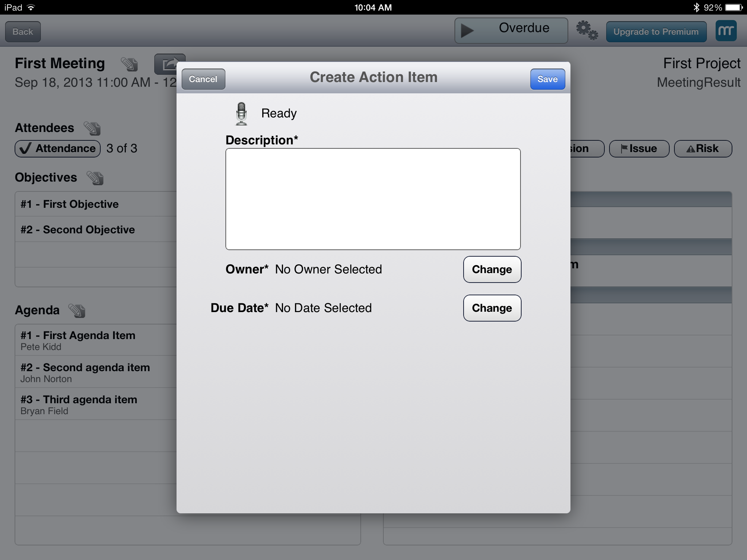Select the Issue flag button
Image resolution: width=747 pixels, height=560 pixels.
pyautogui.click(x=639, y=149)
